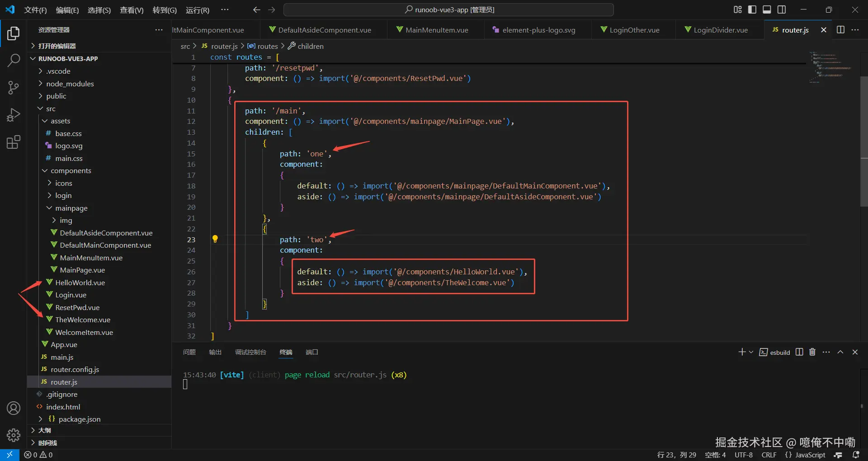This screenshot has height=461, width=868.
Task: Switch to the LoginOther.vue tab
Action: (634, 30)
